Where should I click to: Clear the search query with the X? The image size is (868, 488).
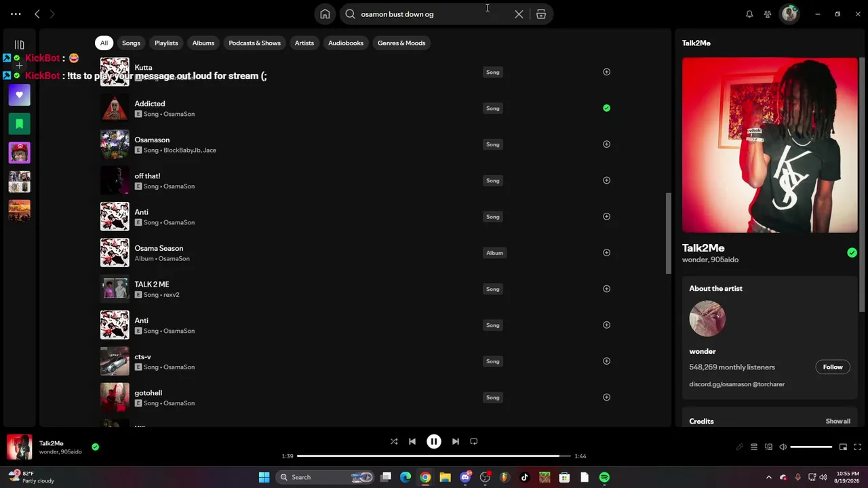[519, 14]
